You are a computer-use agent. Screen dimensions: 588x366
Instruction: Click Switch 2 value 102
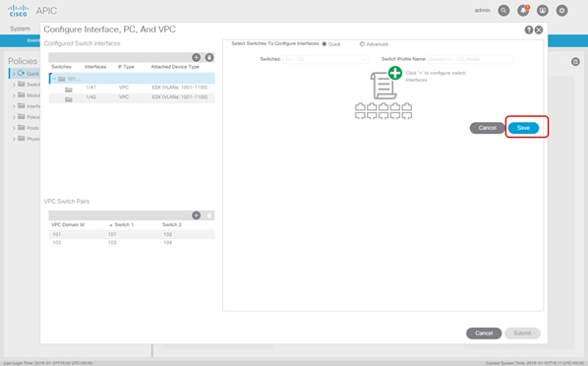tap(167, 234)
